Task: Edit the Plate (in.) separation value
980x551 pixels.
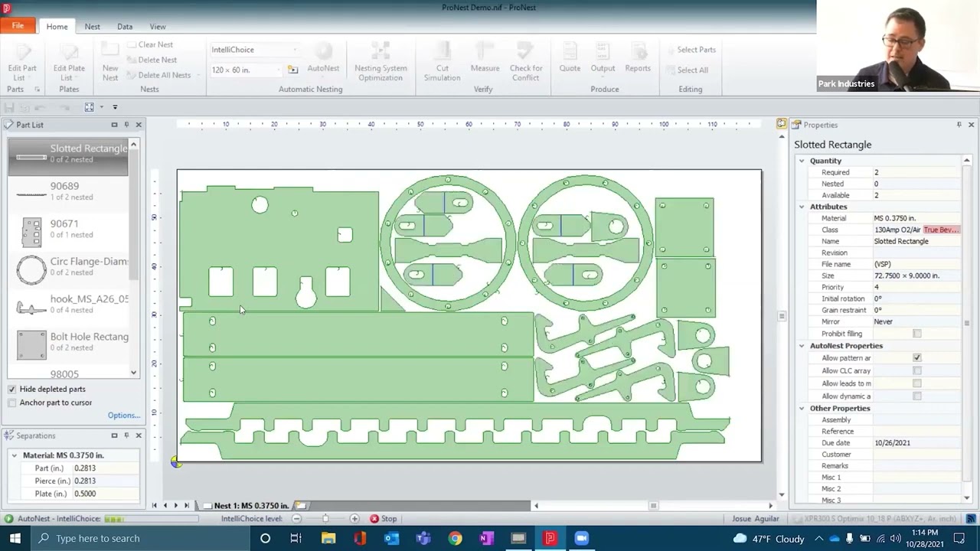Action: click(x=106, y=494)
